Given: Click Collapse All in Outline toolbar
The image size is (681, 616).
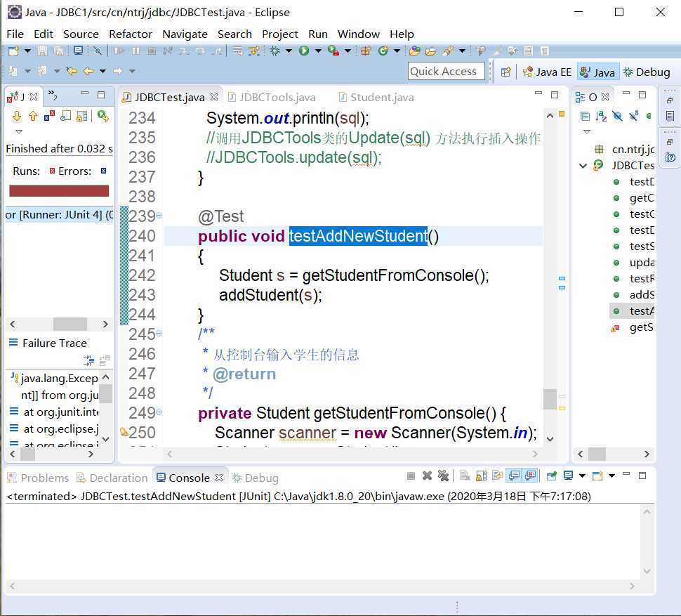Looking at the screenshot, I should [x=585, y=116].
